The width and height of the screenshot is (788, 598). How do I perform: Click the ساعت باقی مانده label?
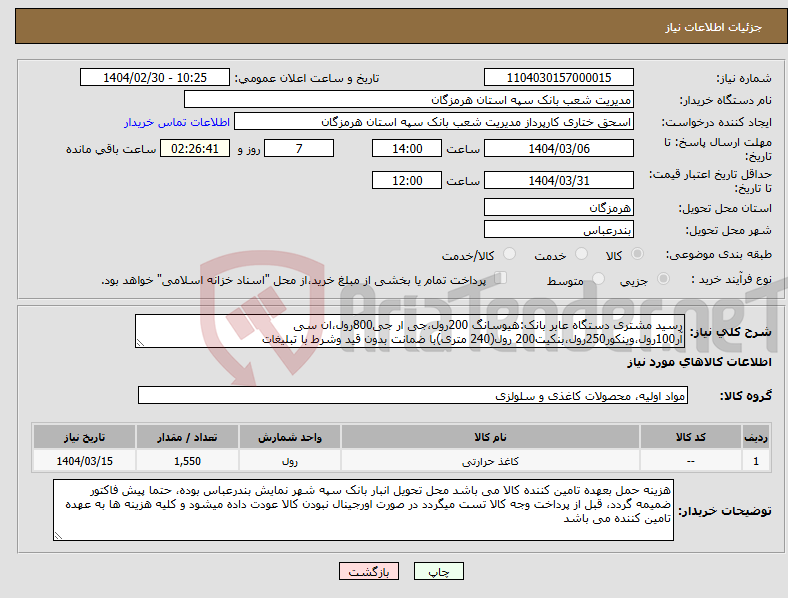pyautogui.click(x=111, y=149)
